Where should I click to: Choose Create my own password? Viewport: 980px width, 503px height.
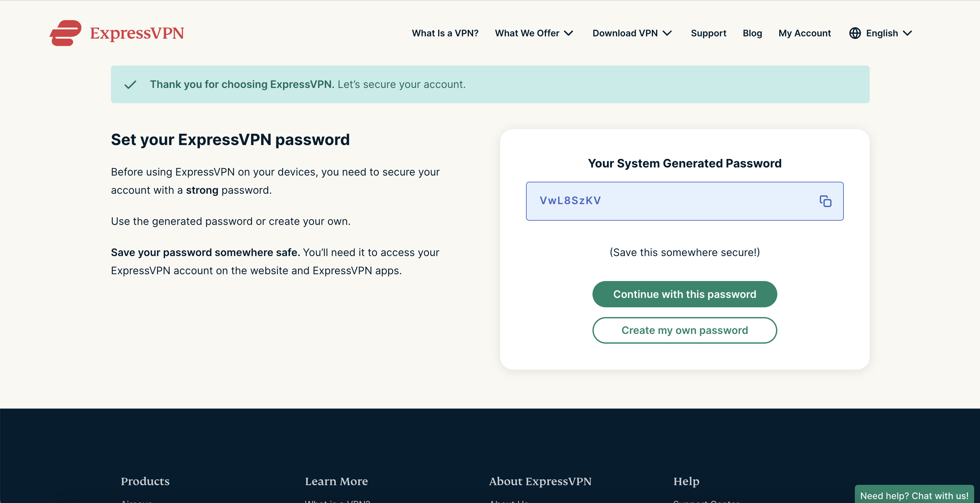click(x=684, y=330)
